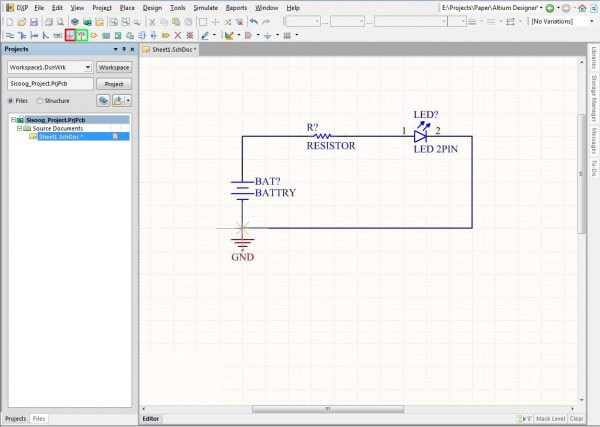Viewport: 600px width, 427px height.
Task: Click the Clear button in status bar
Action: (576, 419)
